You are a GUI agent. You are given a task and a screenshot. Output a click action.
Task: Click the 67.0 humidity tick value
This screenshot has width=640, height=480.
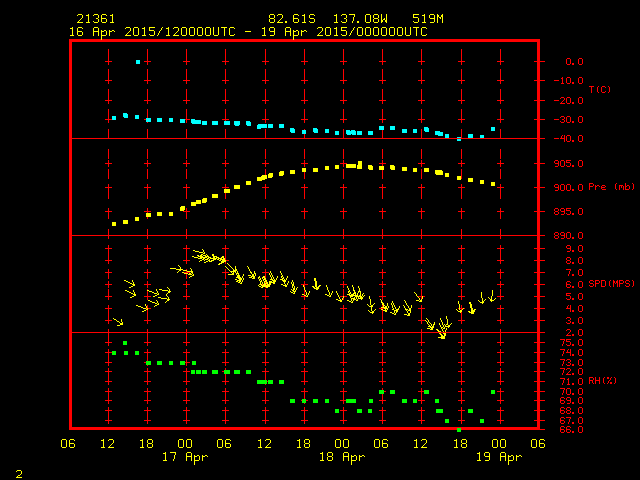pos(571,421)
